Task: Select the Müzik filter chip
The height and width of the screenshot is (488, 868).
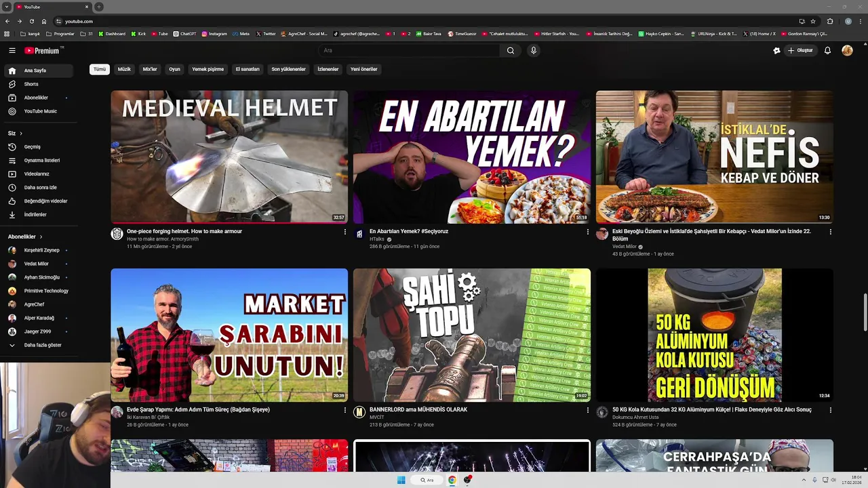Action: 124,69
